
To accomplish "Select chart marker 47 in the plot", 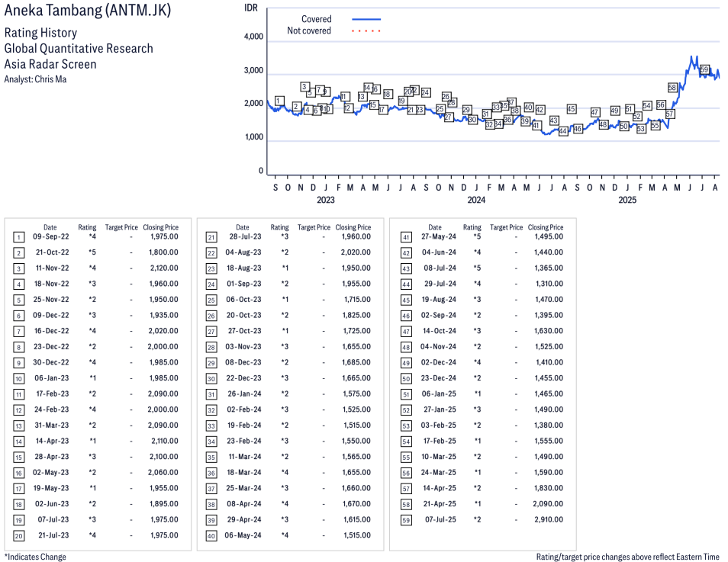I will pos(594,112).
